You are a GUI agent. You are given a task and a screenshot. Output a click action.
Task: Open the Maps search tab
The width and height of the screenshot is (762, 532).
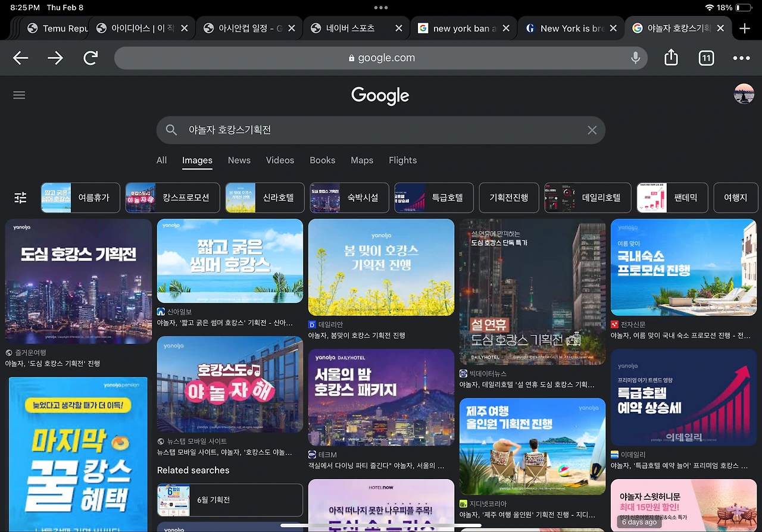(x=362, y=160)
